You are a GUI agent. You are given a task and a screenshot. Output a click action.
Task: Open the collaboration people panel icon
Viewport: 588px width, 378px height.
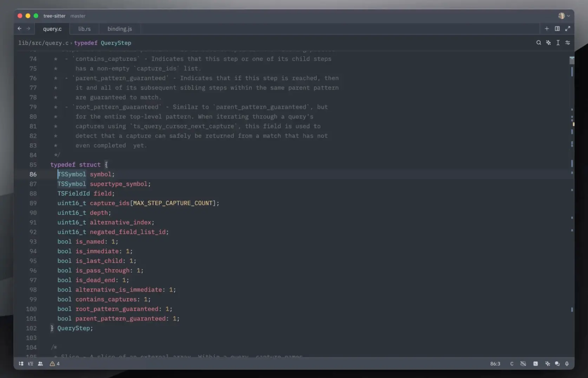click(40, 364)
